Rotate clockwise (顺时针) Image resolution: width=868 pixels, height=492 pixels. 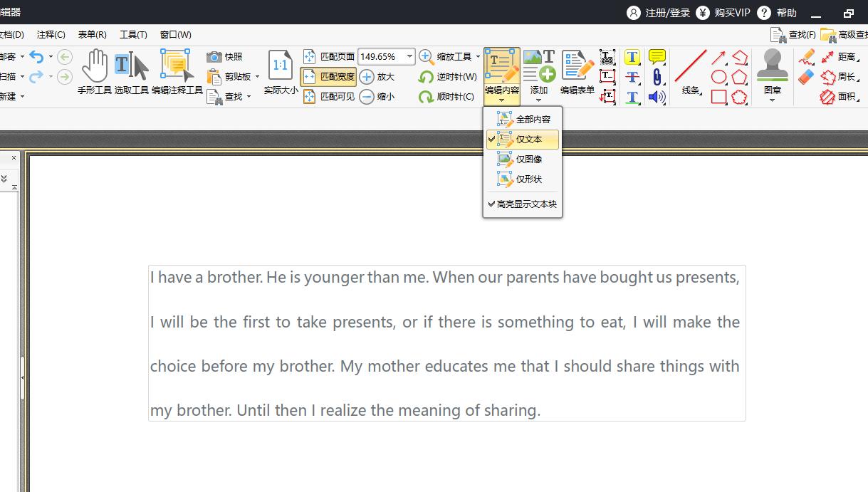click(446, 97)
